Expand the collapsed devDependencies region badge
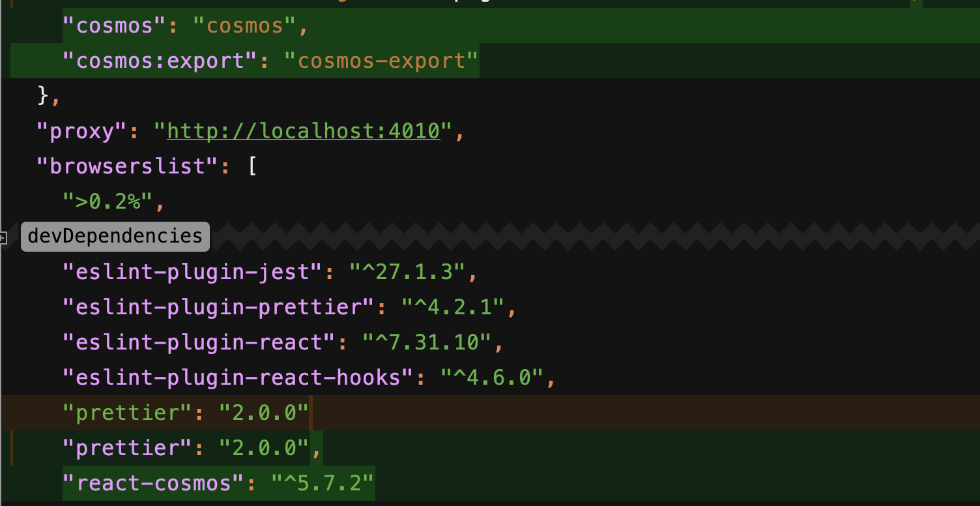The height and width of the screenshot is (506, 980). tap(115, 236)
